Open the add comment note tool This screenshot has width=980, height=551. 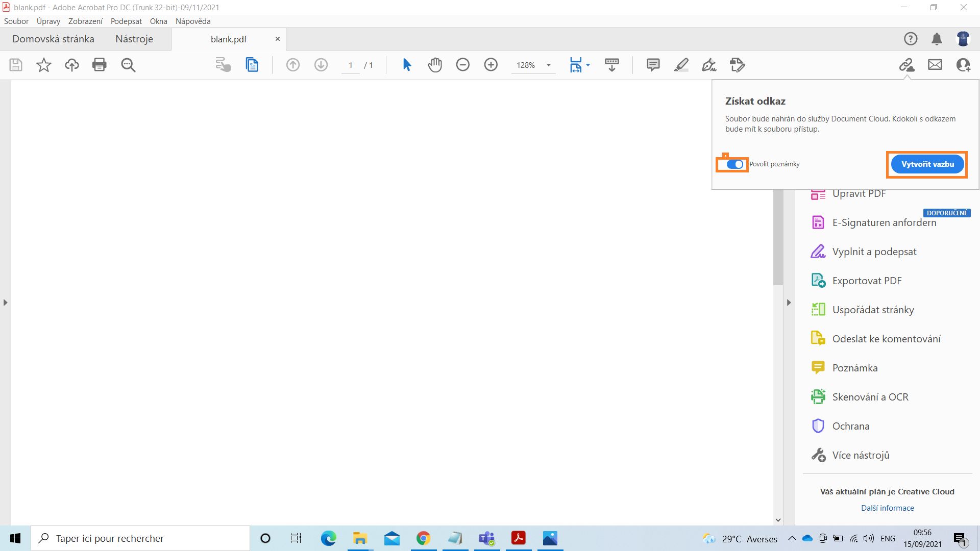[653, 65]
